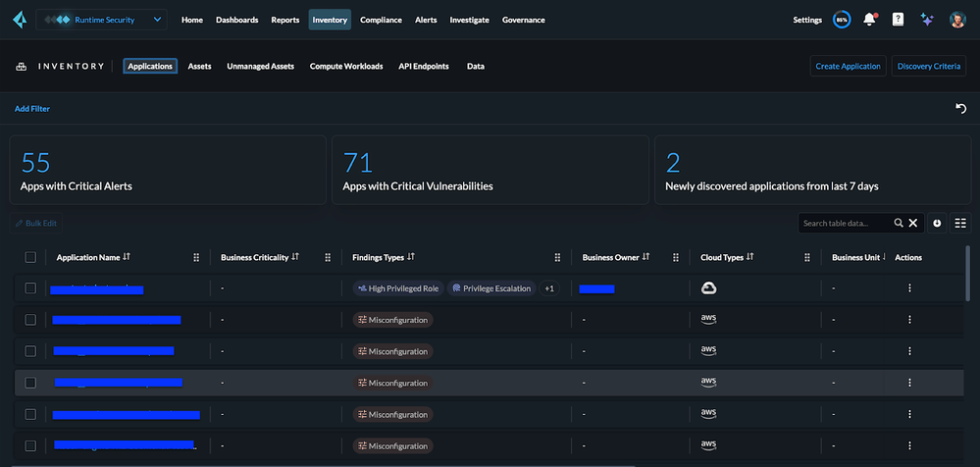Open the notifications bell
980x467 pixels.
click(x=869, y=20)
